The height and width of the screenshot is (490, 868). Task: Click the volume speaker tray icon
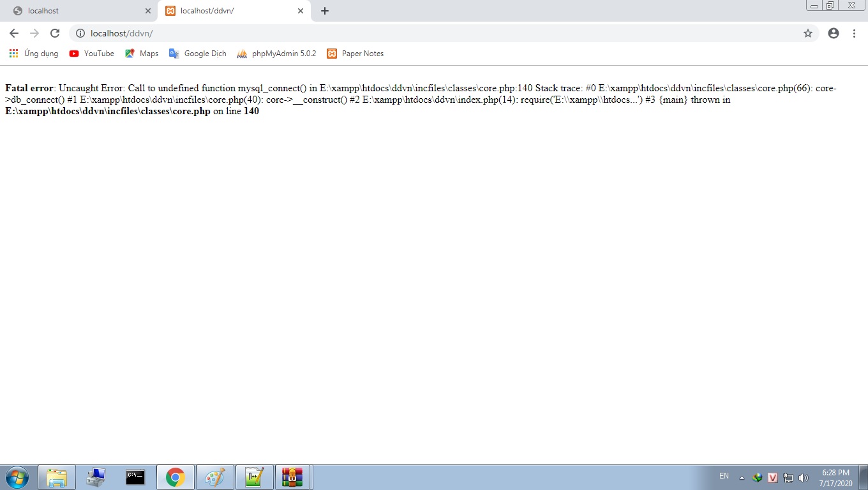click(804, 478)
